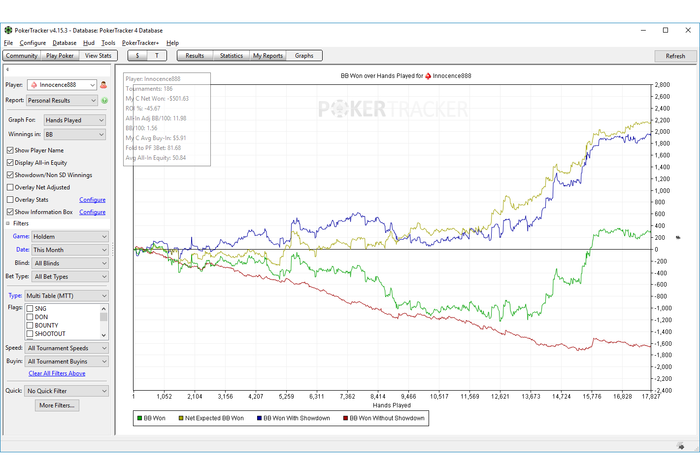The height and width of the screenshot is (475, 700).
Task: Click Configure link next to Overlay Stats
Action: click(x=92, y=200)
